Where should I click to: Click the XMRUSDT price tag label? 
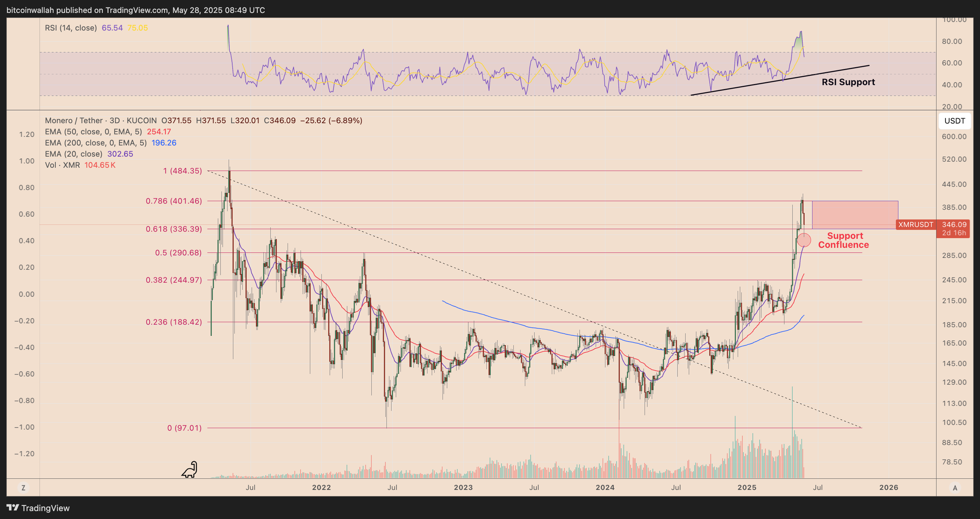coord(916,225)
